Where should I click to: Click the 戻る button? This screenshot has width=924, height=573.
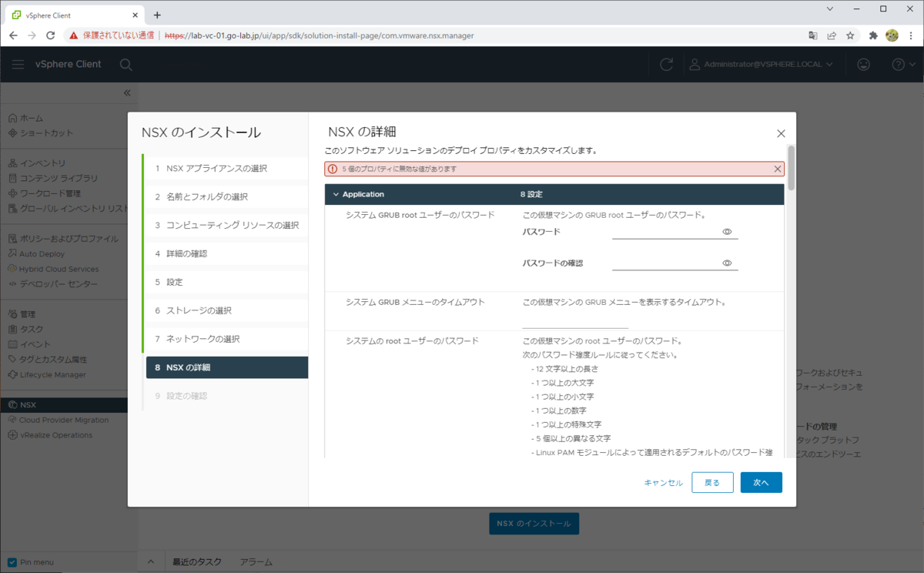(712, 482)
